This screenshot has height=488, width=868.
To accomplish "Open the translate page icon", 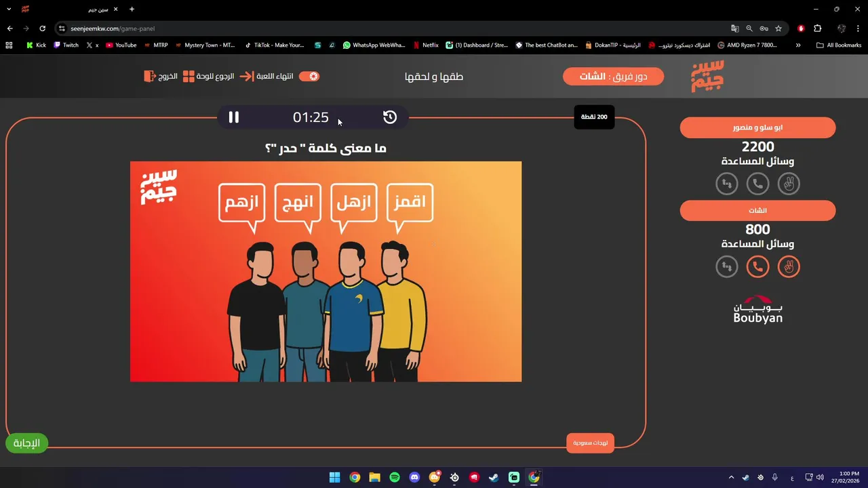I will pos(734,28).
